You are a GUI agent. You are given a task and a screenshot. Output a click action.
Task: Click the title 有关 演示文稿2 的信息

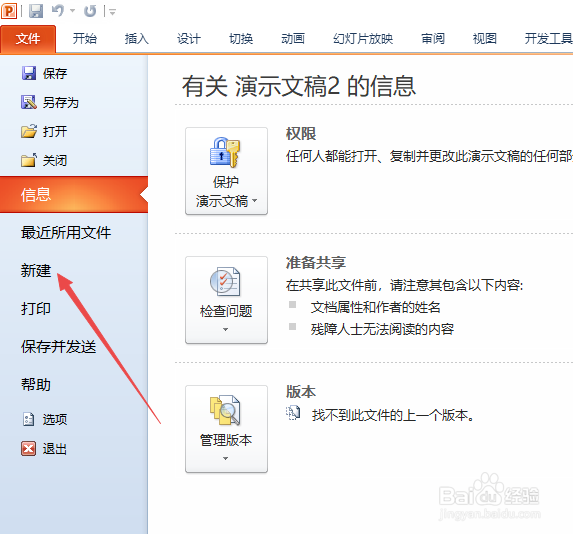pyautogui.click(x=299, y=86)
